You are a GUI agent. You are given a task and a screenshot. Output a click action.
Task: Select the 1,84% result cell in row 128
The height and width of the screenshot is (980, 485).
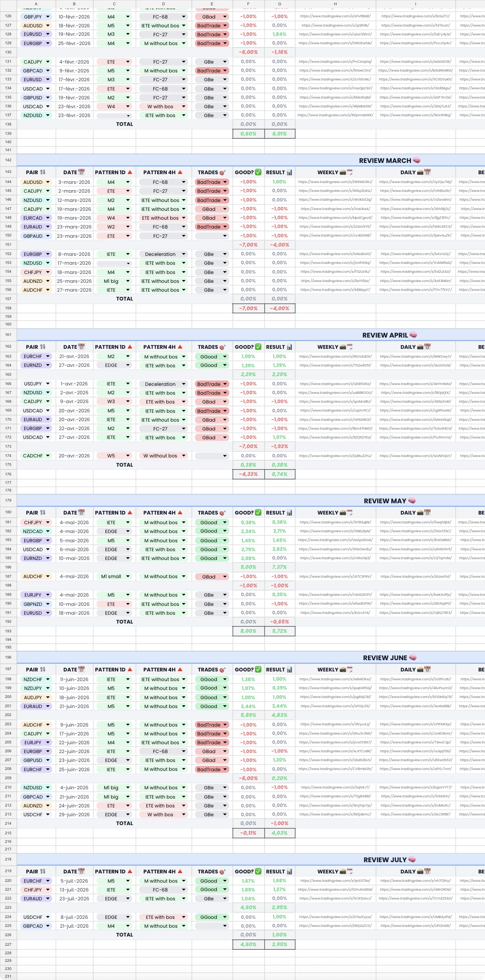coord(280,34)
